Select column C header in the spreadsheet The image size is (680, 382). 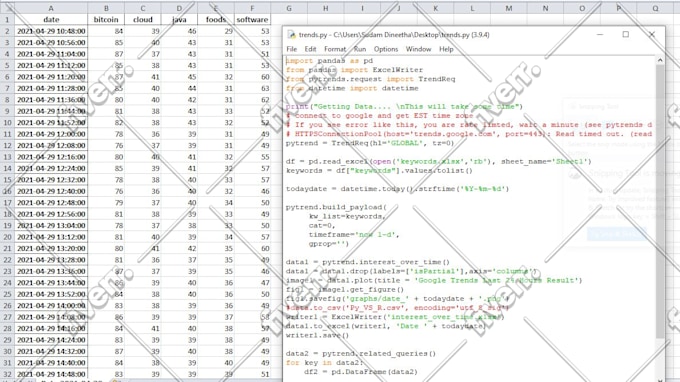143,8
